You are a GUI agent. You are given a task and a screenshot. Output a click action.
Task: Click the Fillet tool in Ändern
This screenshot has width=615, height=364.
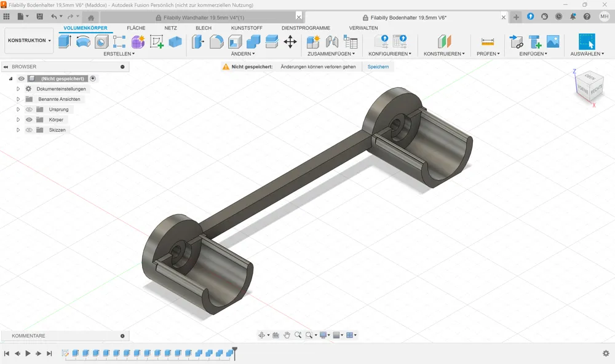216,42
